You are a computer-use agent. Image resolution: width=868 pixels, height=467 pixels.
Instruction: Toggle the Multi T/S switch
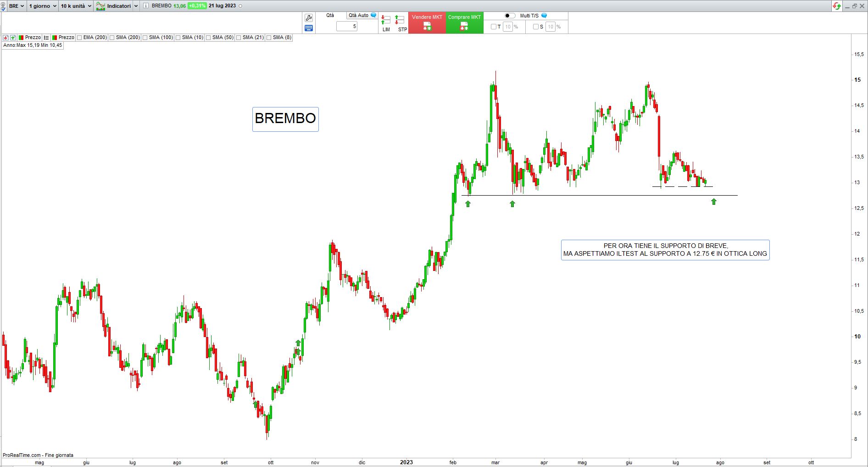510,16
